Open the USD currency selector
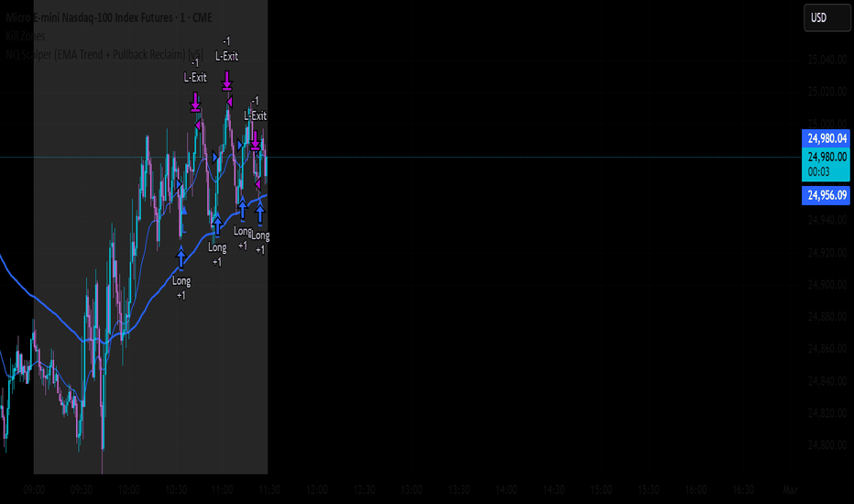Image resolution: width=854 pixels, height=504 pixels. [816, 17]
